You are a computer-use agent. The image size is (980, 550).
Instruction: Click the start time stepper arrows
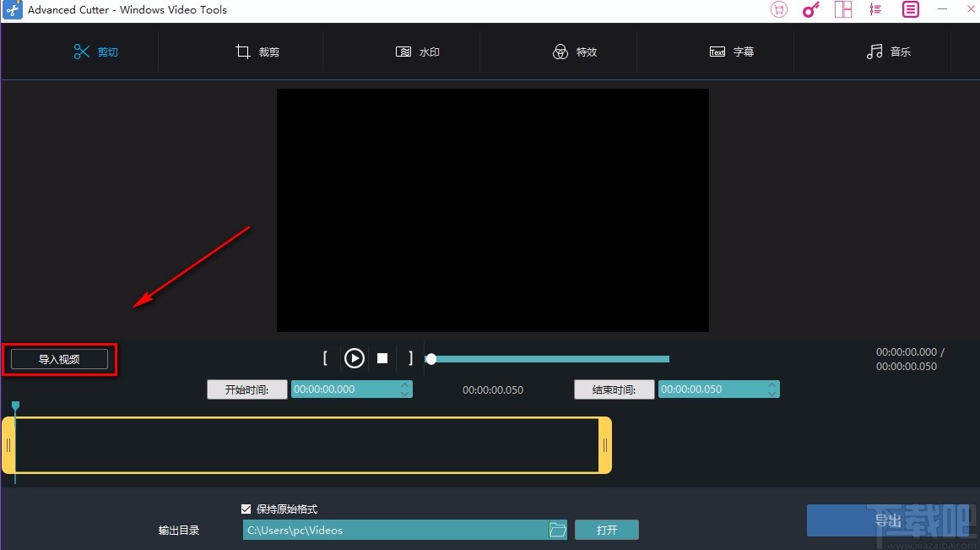(405, 389)
